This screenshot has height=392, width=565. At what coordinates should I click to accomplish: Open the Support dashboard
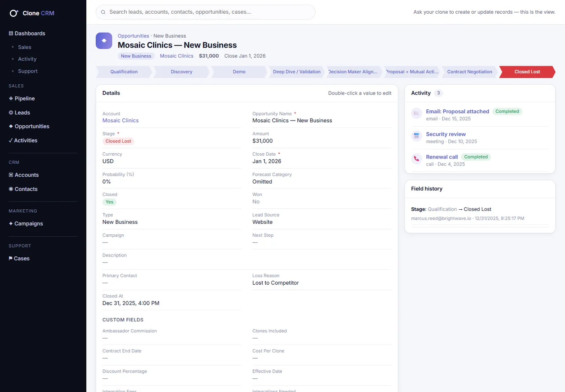28,71
